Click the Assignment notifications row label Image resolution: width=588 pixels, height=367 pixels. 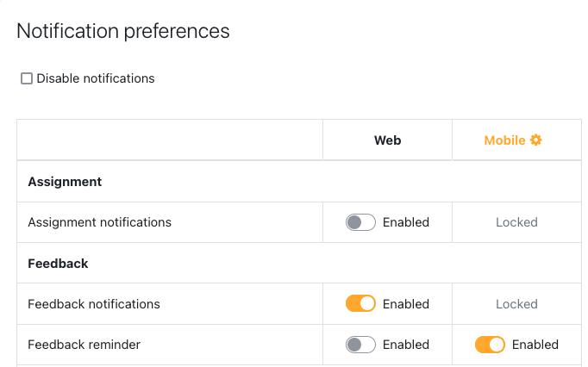coord(100,222)
